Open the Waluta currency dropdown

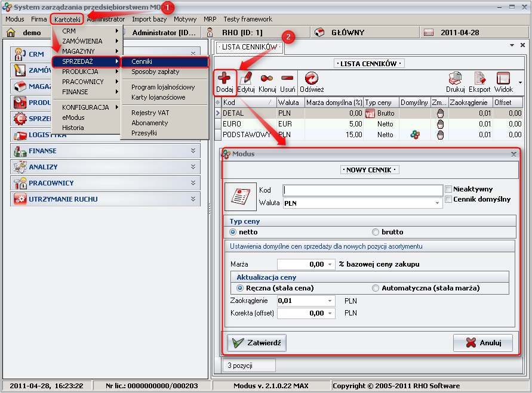438,203
